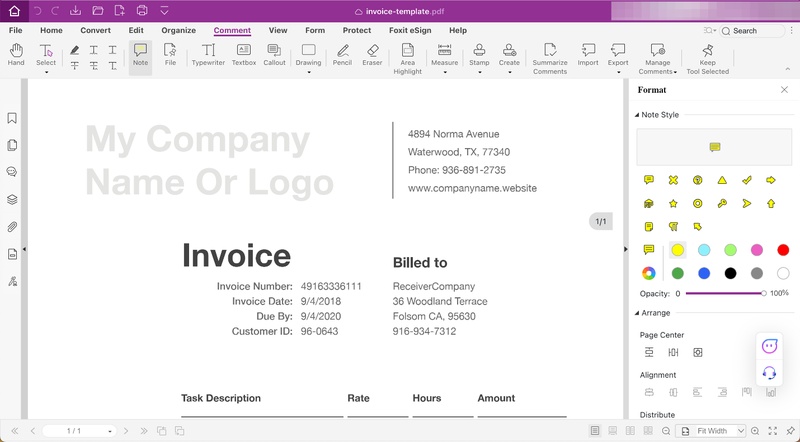The height and width of the screenshot is (442, 800).
Task: Choose the Eraser tool in ribbon
Action: click(372, 55)
